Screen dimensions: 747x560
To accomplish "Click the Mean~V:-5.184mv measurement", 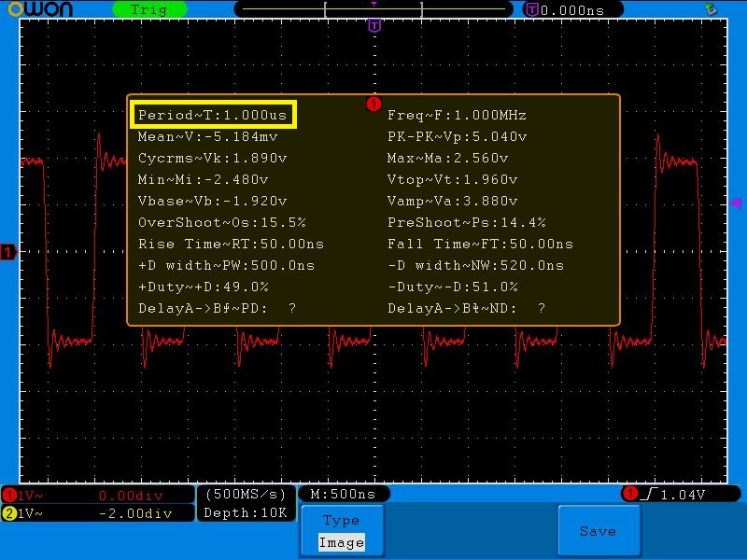I will click(207, 136).
